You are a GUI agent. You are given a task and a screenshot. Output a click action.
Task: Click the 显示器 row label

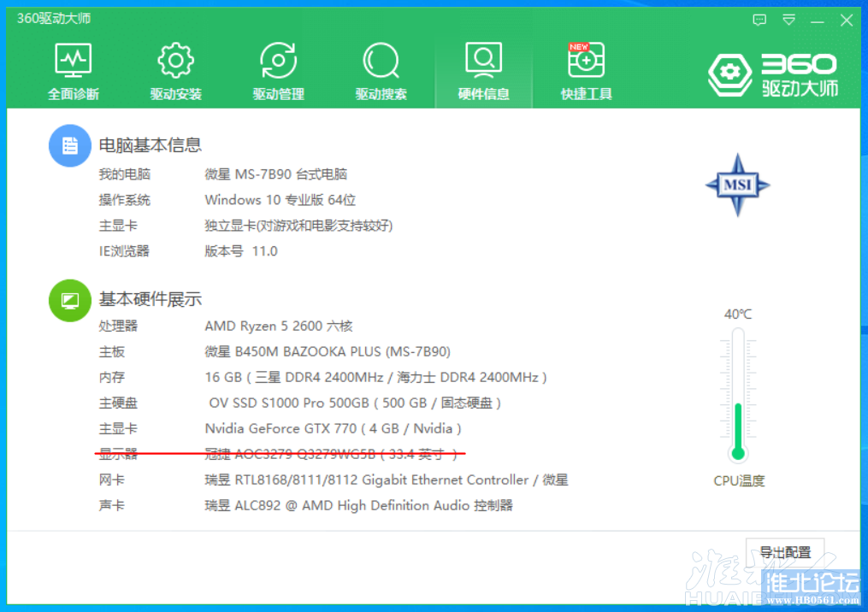[x=118, y=454]
